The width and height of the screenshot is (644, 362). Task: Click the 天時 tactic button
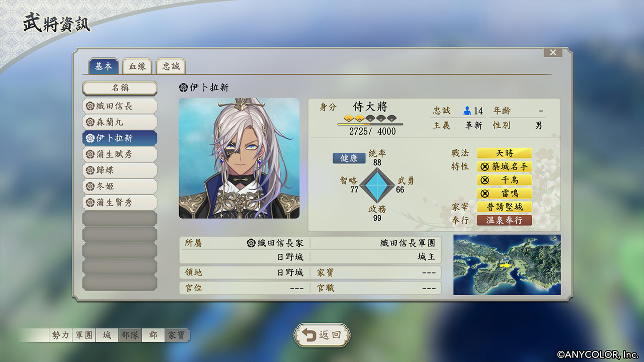504,153
